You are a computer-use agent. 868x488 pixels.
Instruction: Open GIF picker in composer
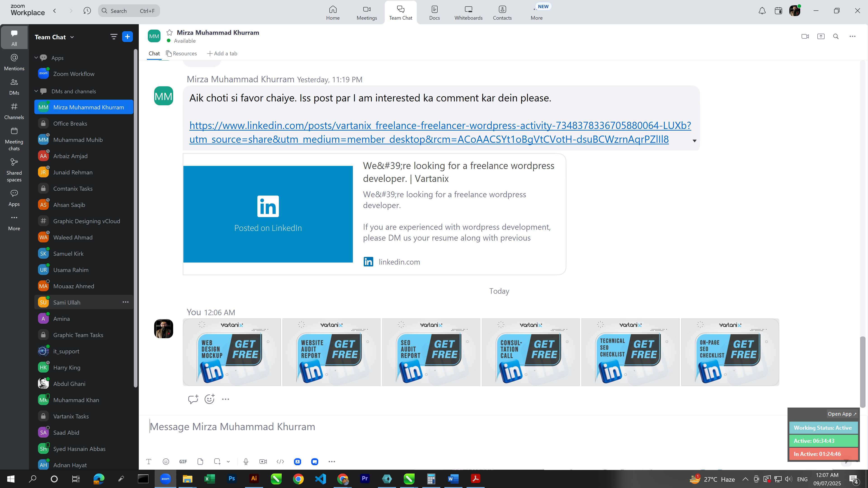click(x=183, y=461)
